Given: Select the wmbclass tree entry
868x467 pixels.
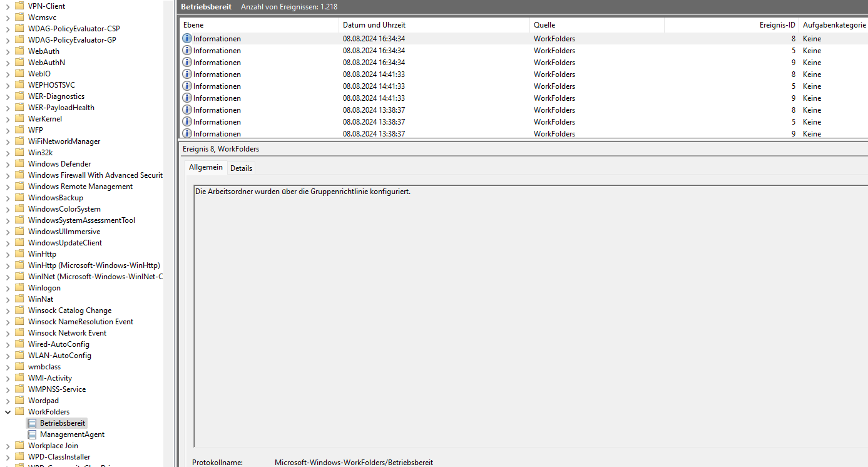Looking at the screenshot, I should [x=44, y=367].
